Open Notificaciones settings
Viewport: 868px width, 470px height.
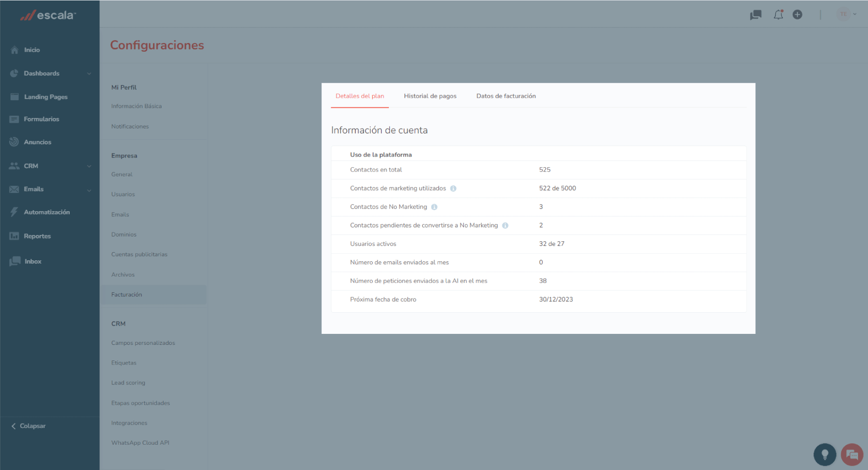[130, 127]
